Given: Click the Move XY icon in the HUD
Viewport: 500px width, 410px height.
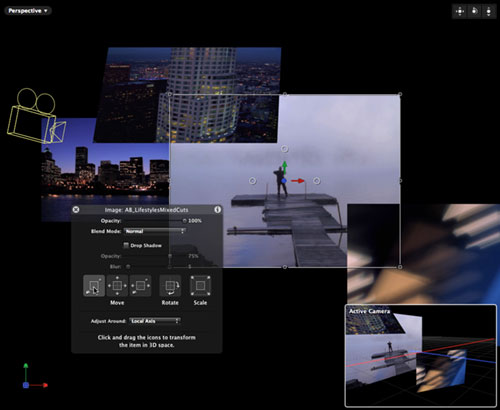Looking at the screenshot, I should [117, 286].
